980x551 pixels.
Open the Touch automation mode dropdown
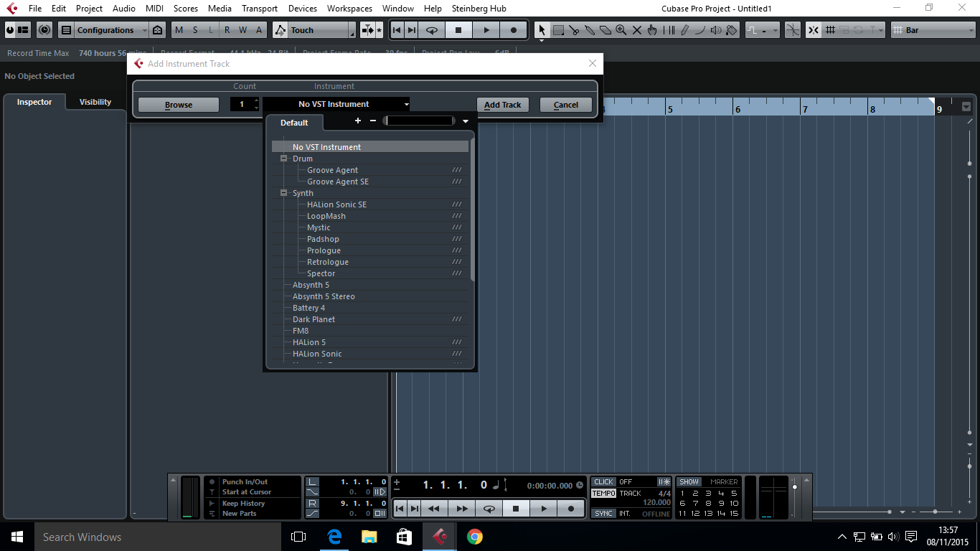click(x=321, y=30)
